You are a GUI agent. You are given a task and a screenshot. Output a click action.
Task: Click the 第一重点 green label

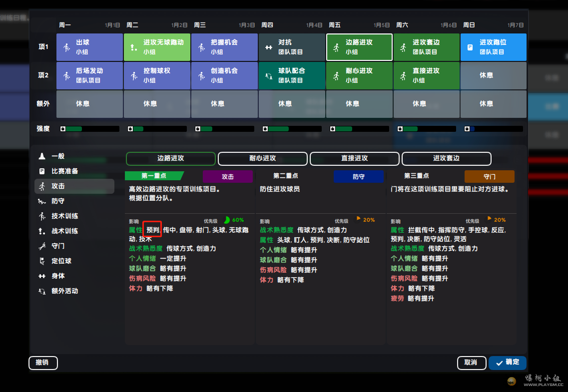[154, 176]
